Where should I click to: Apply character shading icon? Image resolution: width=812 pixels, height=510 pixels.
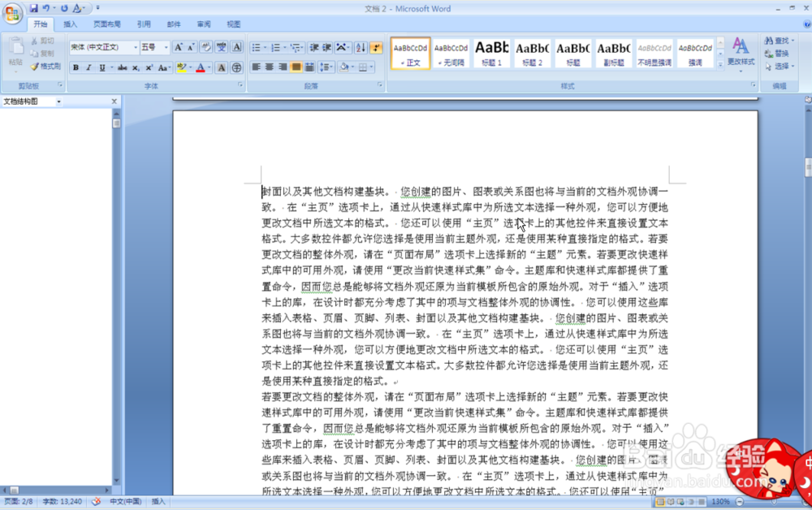click(x=221, y=68)
